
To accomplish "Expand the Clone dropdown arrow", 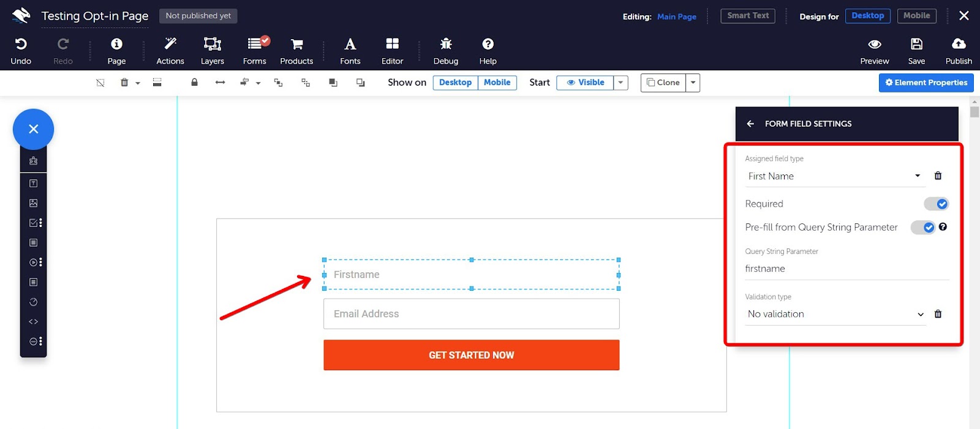I will pos(693,83).
